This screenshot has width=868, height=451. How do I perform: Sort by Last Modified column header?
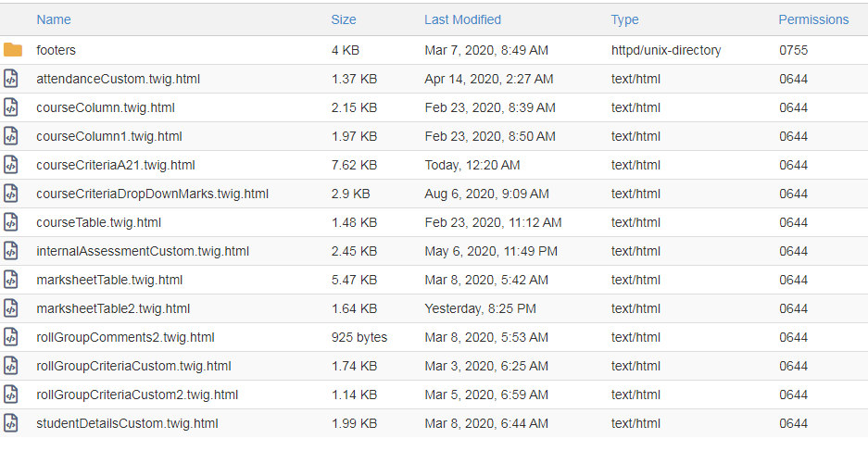(x=463, y=19)
